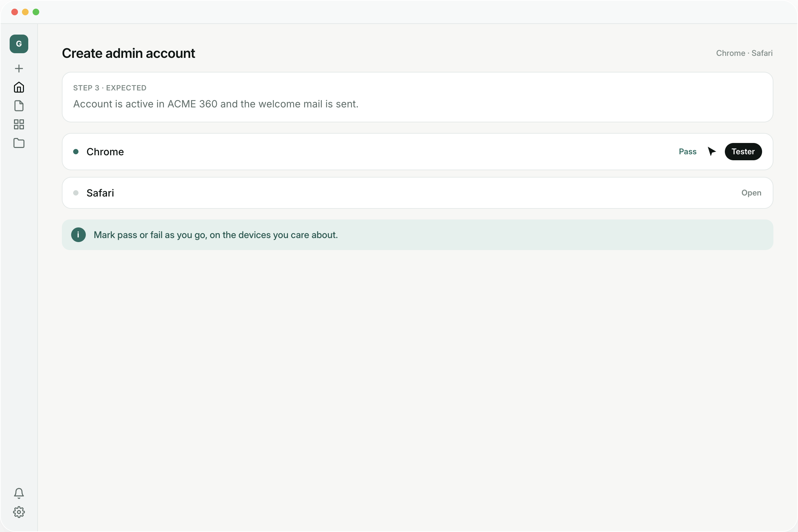Open the settings gear icon

tap(19, 512)
